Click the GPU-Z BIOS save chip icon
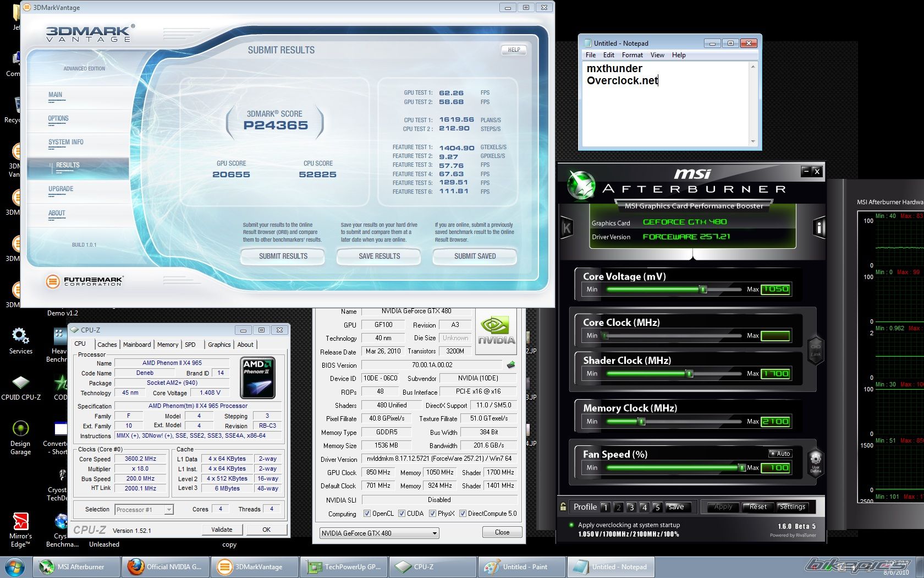The width and height of the screenshot is (924, 578). 510,364
